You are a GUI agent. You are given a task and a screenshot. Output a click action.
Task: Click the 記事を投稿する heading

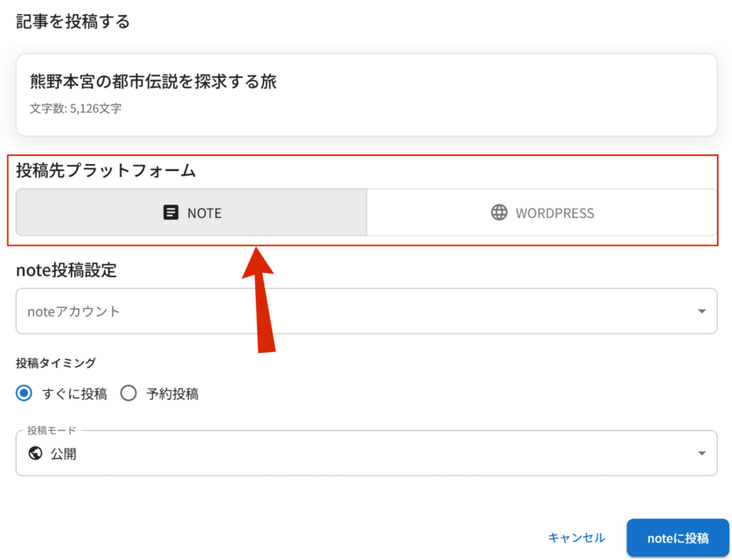(x=73, y=21)
